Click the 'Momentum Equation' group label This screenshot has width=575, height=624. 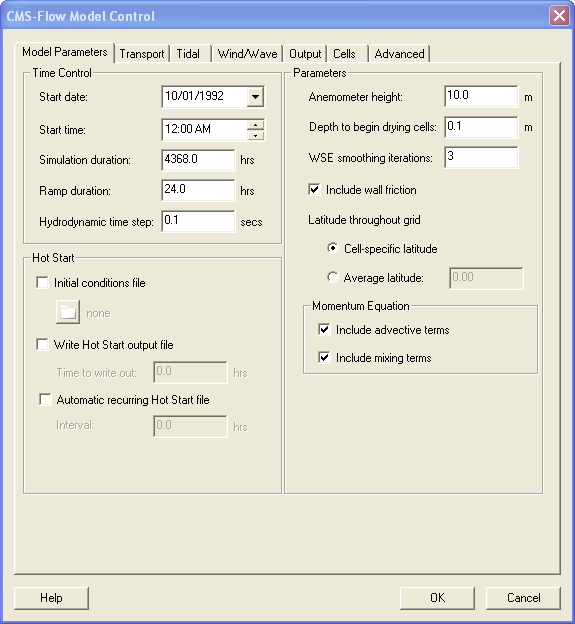361,306
